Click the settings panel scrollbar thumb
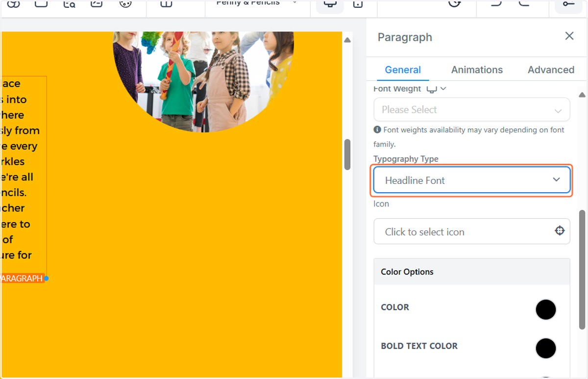Viewport: 588px width, 379px height. (582, 270)
